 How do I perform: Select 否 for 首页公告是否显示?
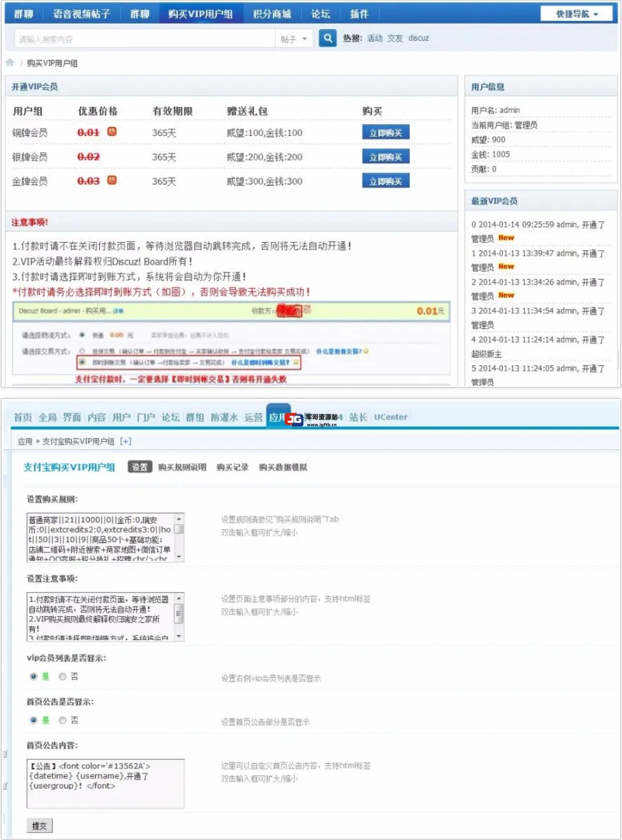pyautogui.click(x=63, y=720)
